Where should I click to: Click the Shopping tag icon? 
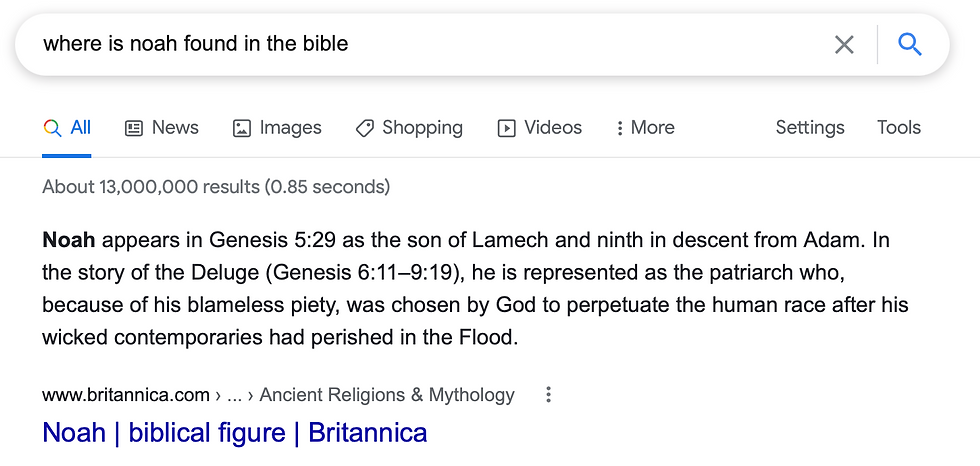tap(365, 128)
